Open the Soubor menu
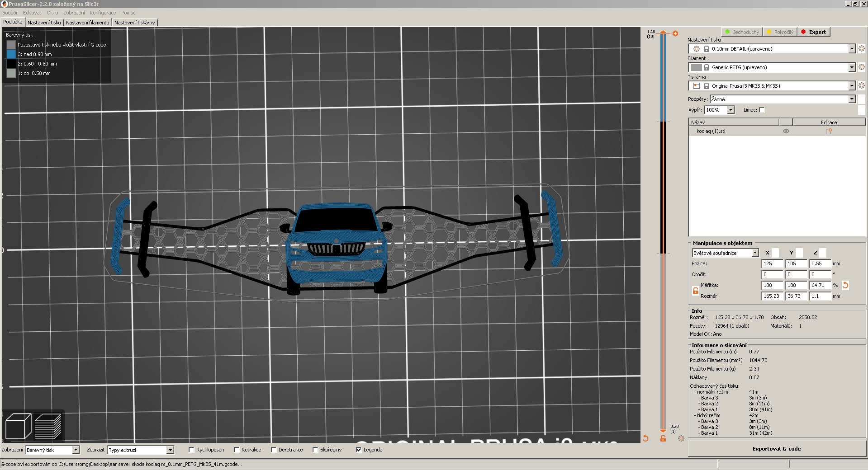The width and height of the screenshot is (868, 470). 10,13
